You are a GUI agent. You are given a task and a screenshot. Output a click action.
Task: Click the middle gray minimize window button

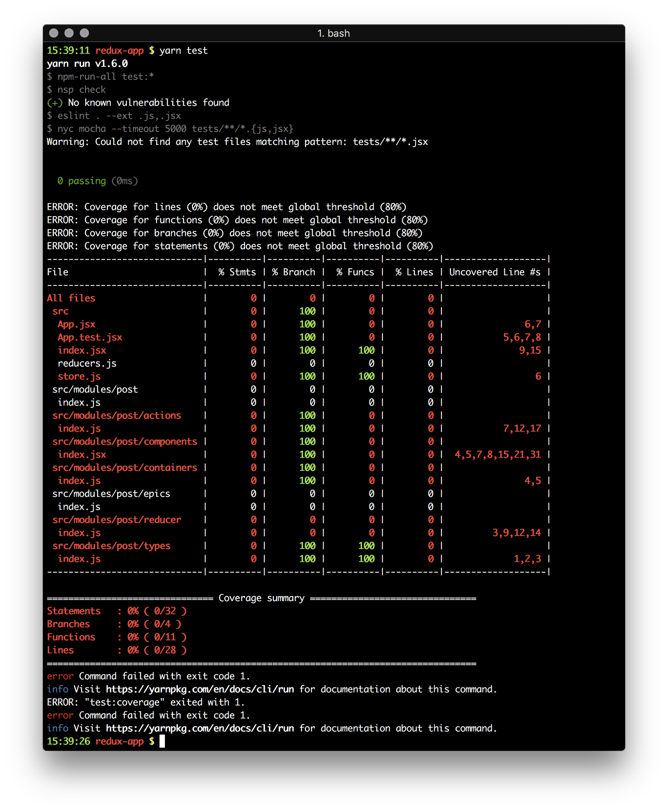coord(69,33)
